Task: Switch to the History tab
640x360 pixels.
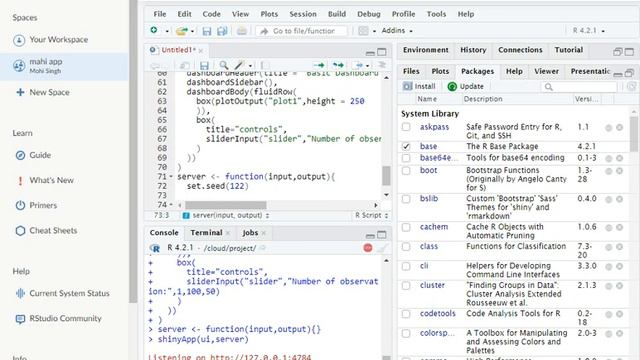Action: point(473,50)
